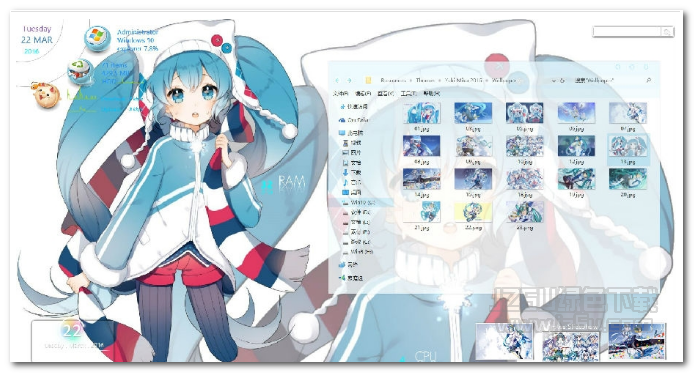
Task: Click the folder icon in the address bar
Action: [368, 81]
